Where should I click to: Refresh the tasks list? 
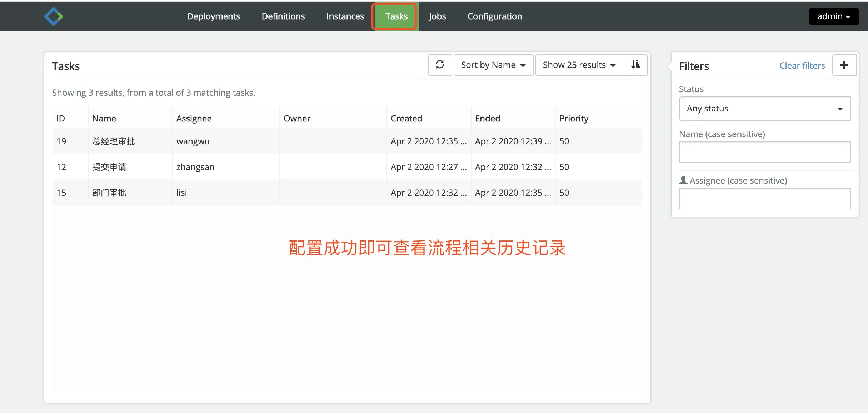[x=440, y=65]
